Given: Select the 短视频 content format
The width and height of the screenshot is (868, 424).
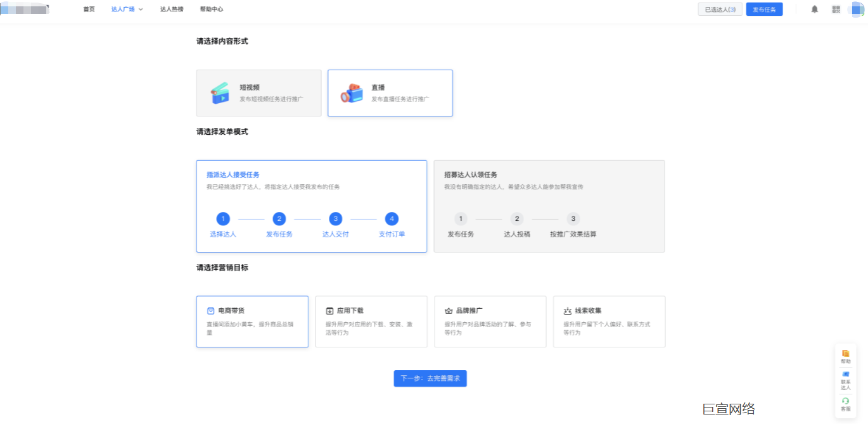Looking at the screenshot, I should (258, 93).
